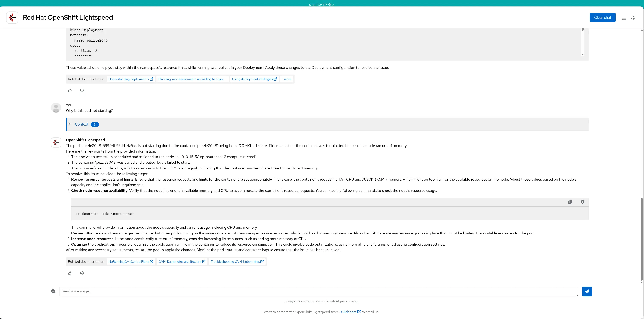
Task: Open OVN-Kubernetes architecture documentation link
Action: (x=182, y=261)
